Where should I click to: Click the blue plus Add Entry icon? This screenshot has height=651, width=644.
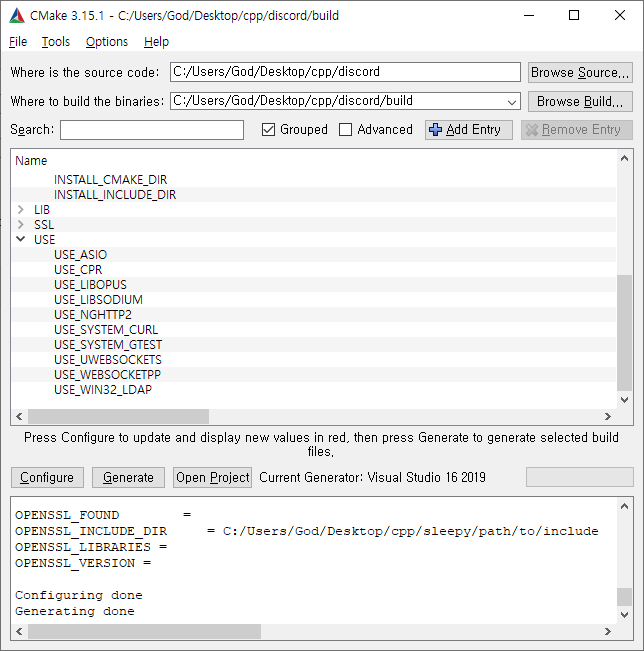435,130
